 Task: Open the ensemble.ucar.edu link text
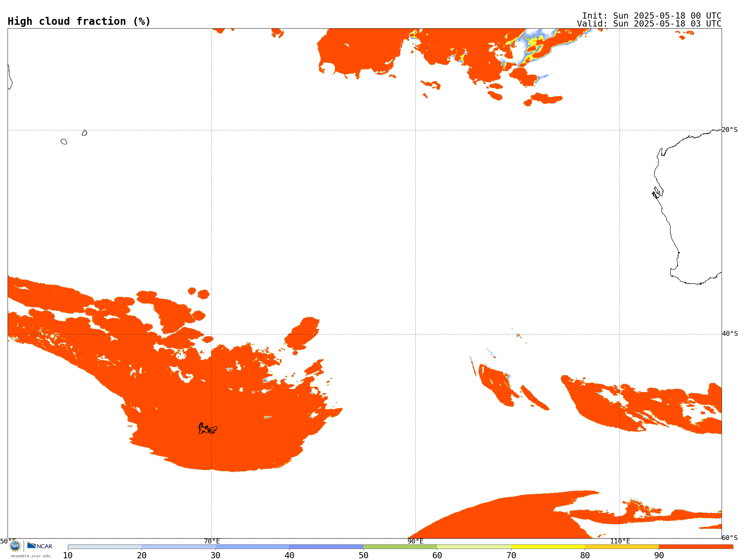pyautogui.click(x=31, y=556)
